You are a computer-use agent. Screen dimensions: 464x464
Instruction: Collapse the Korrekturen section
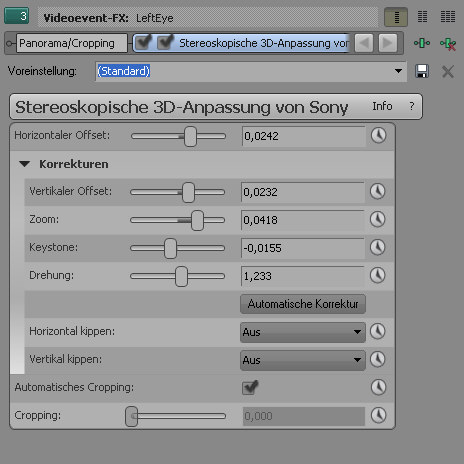click(x=25, y=164)
